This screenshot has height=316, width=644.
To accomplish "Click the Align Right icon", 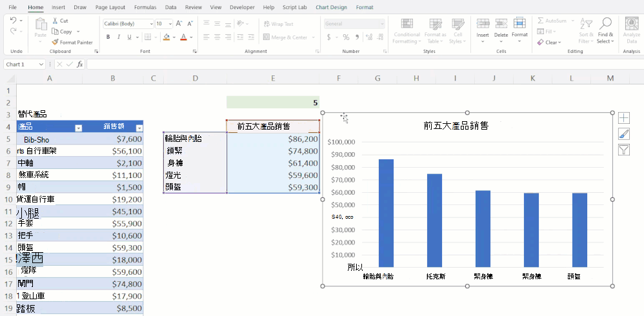I will click(x=228, y=37).
